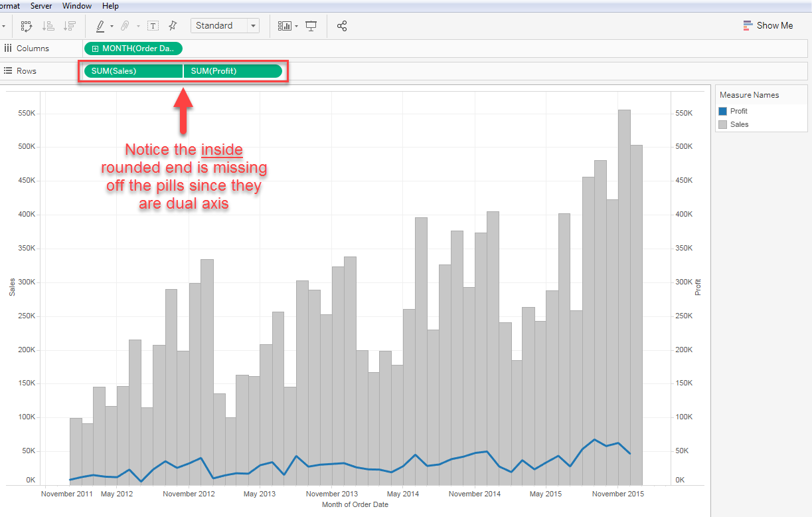
Task: Select the Swap Rows and Columns tool
Action: [27, 26]
